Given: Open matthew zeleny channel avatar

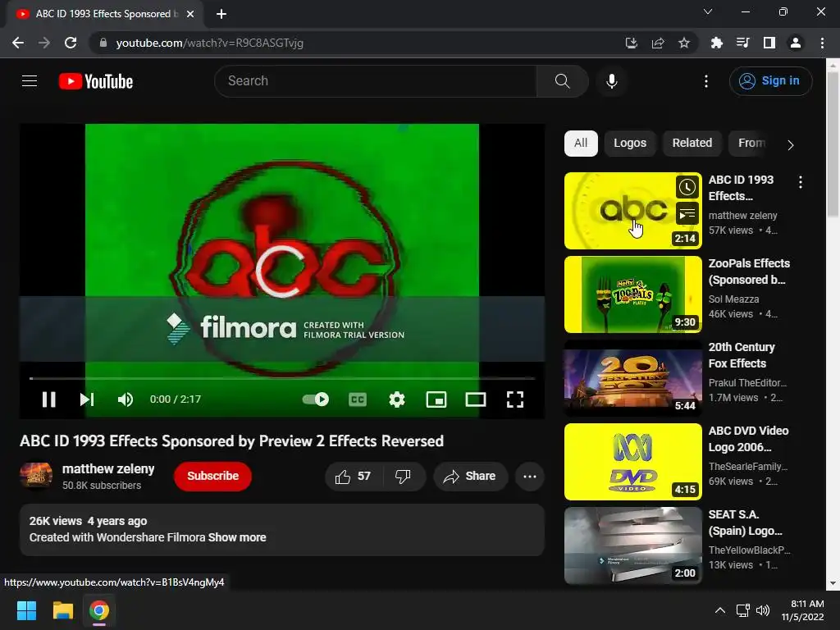Looking at the screenshot, I should click(36, 477).
